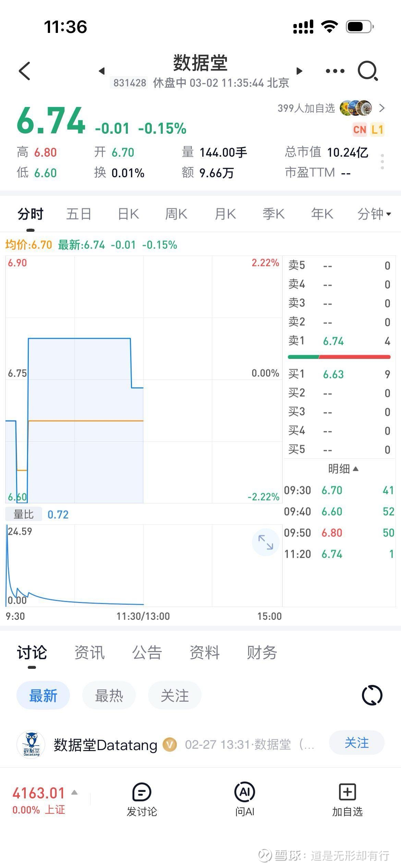Image resolution: width=401 pixels, height=868 pixels.
Task: Follow 数据堂Datatang with 关注 button
Action: 356,743
